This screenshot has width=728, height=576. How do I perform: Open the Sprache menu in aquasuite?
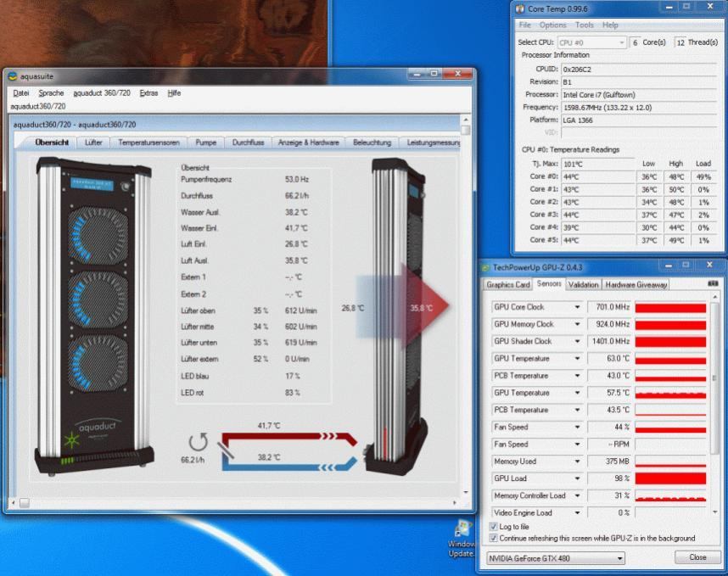[x=51, y=92]
